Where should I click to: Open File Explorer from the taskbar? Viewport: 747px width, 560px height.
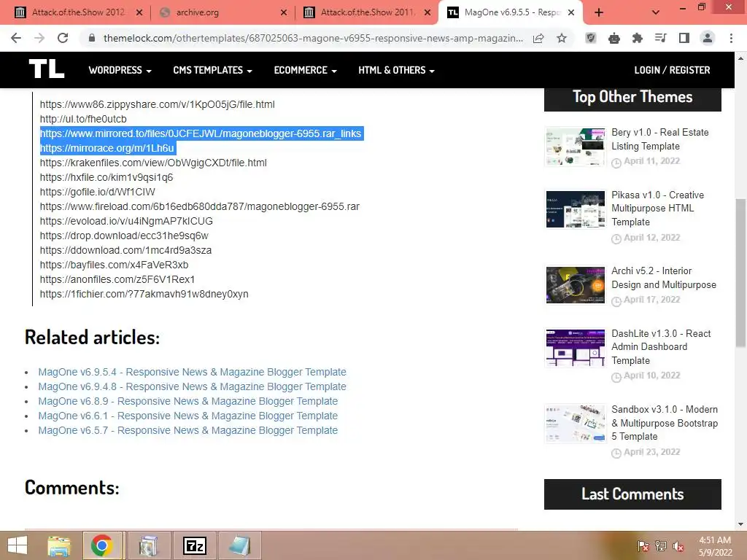[x=59, y=545]
